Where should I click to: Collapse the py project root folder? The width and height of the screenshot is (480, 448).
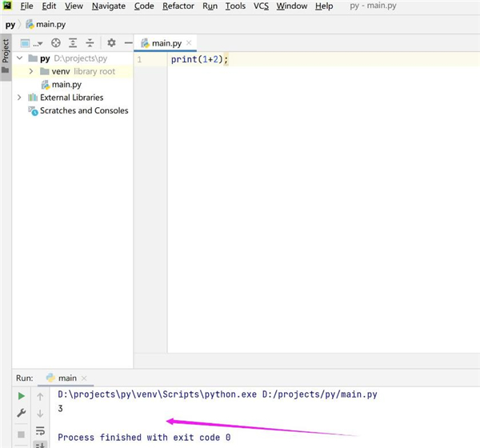[x=19, y=58]
